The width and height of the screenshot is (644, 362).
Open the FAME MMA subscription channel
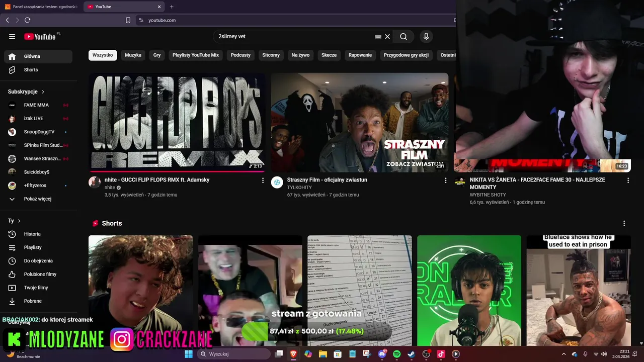38,105
